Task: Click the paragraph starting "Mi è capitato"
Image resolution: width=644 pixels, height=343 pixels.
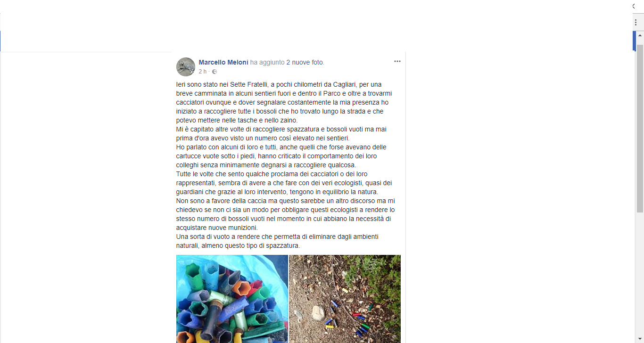Action: pyautogui.click(x=281, y=134)
